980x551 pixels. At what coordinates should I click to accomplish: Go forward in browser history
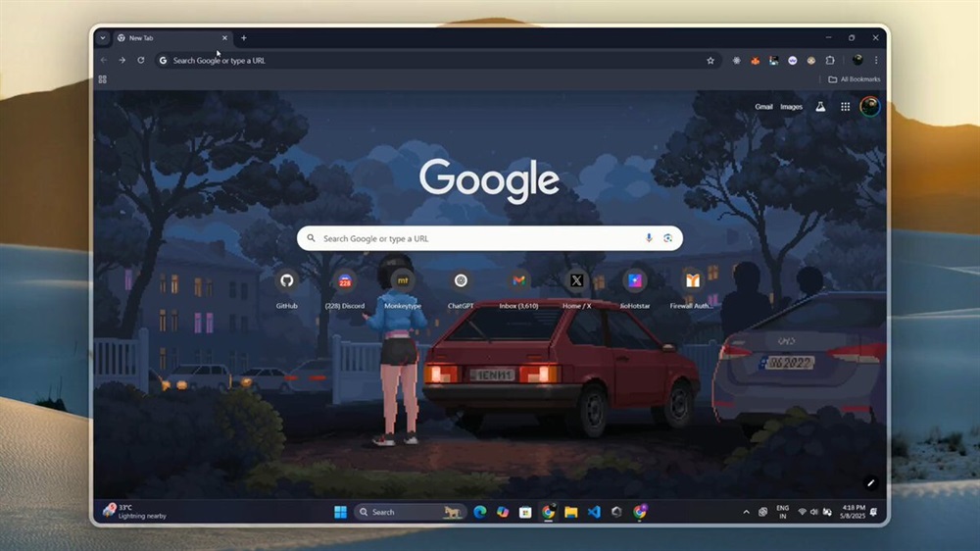pos(122,60)
